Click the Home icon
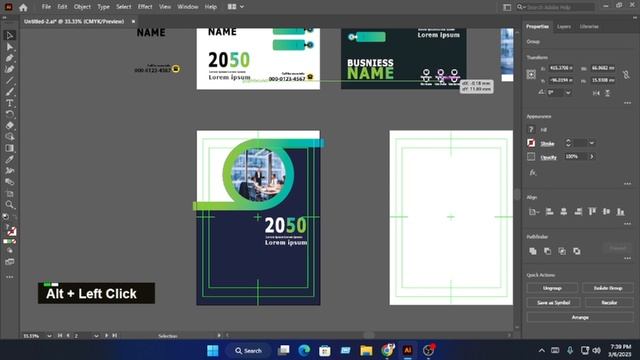Viewport: 640px width, 360px height. click(x=23, y=7)
